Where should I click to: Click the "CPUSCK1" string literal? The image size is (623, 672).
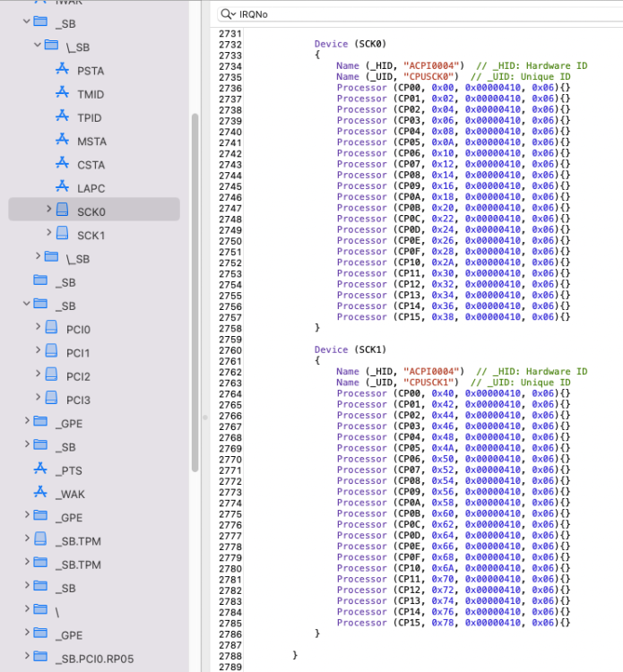coord(428,383)
